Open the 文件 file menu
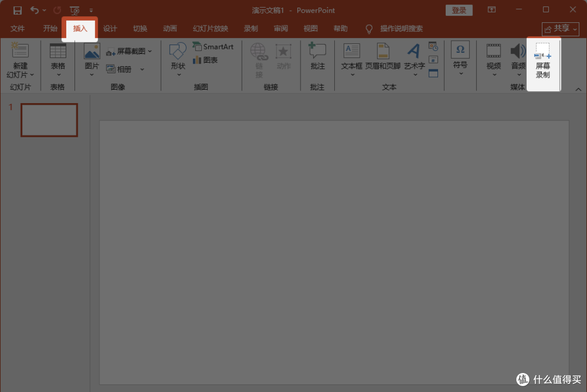Image resolution: width=587 pixels, height=392 pixels. pos(17,28)
